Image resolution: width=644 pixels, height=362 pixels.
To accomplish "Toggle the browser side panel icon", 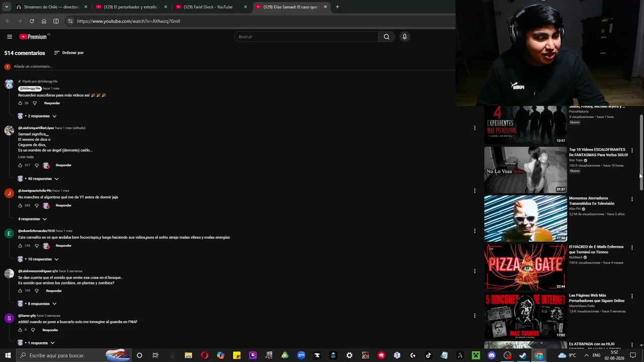I will point(56,21).
